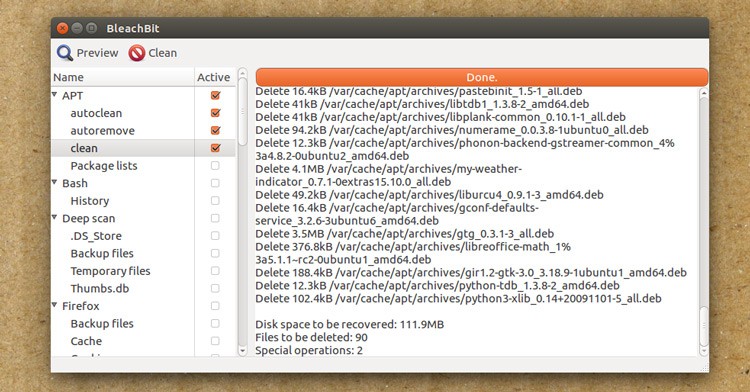Click the red Clean prohibition icon
This screenshot has height=392, width=750.
click(x=136, y=53)
